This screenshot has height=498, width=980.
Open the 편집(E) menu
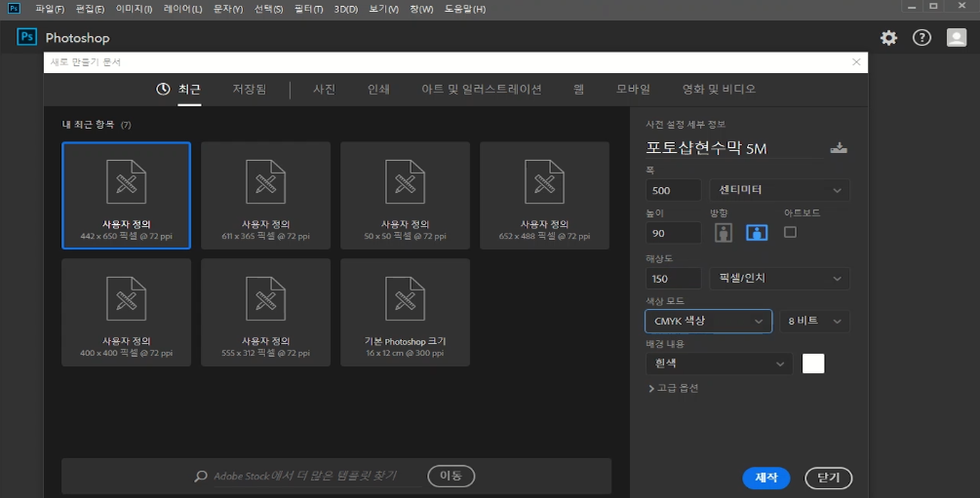pyautogui.click(x=90, y=9)
